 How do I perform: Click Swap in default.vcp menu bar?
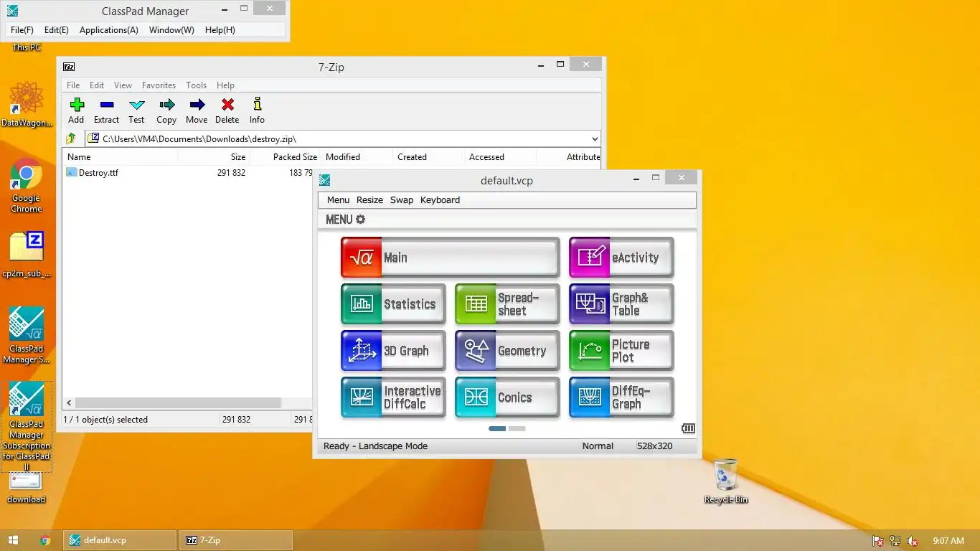pyautogui.click(x=402, y=200)
